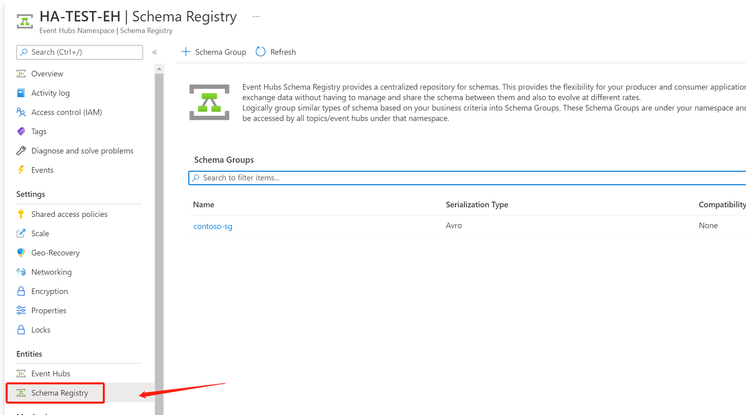
Task: Click the Activity log icon
Action: point(21,93)
